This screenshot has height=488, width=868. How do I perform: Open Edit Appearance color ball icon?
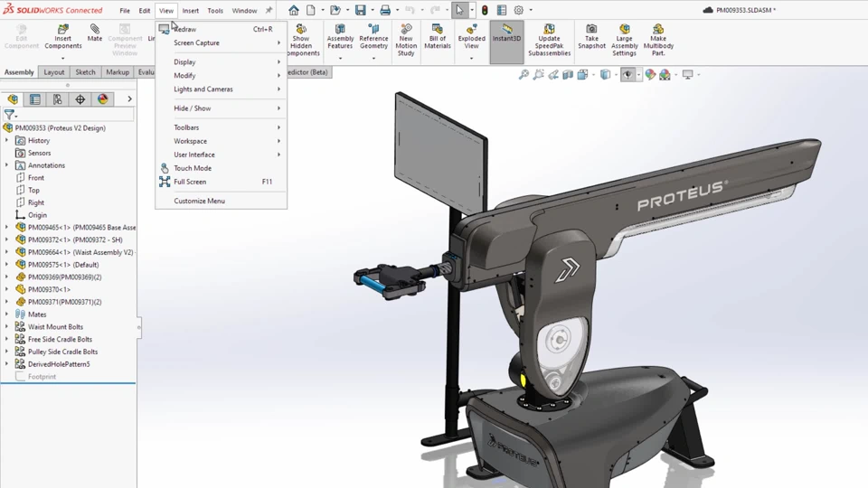click(x=650, y=74)
